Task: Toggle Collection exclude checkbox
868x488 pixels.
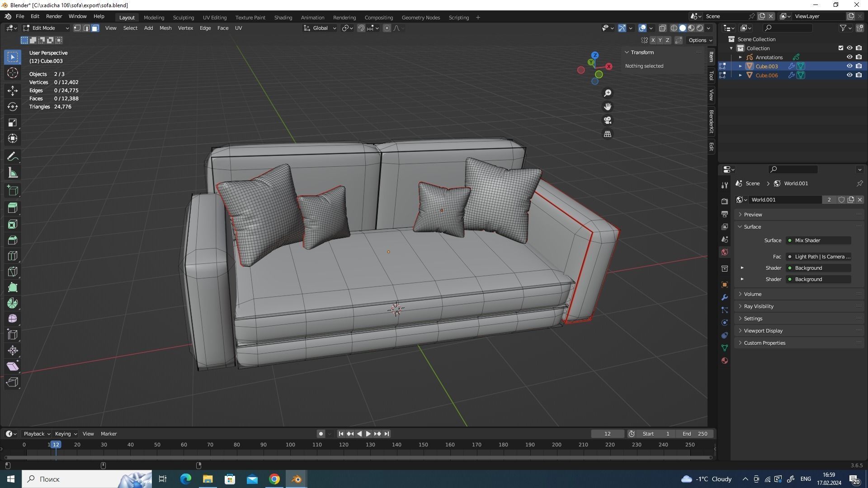Action: 841,48
